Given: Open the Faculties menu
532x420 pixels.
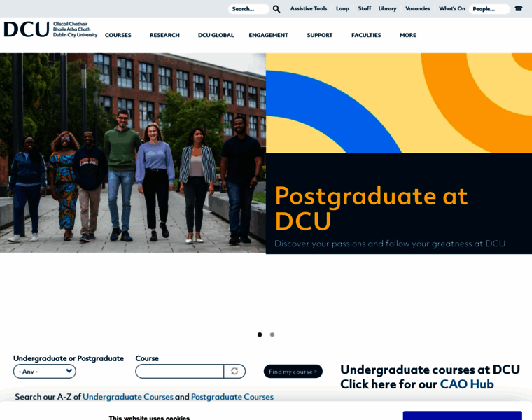Looking at the screenshot, I should click(x=366, y=35).
